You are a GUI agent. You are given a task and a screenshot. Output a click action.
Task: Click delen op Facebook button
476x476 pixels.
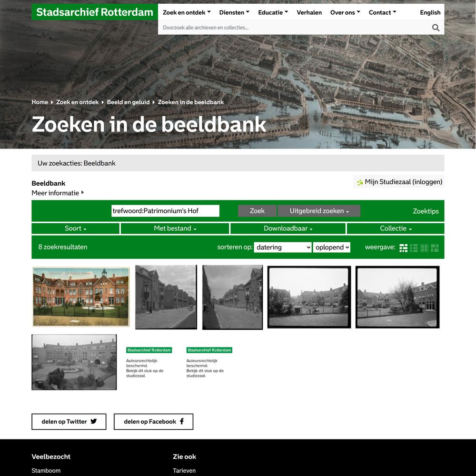tap(153, 422)
